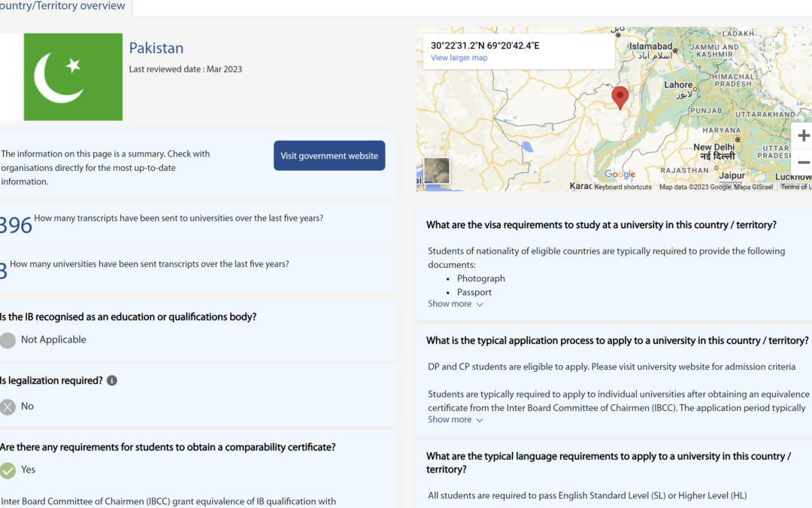Image resolution: width=812 pixels, height=508 pixels.
Task: Click the Islamabad label on the map
Action: [x=650, y=47]
